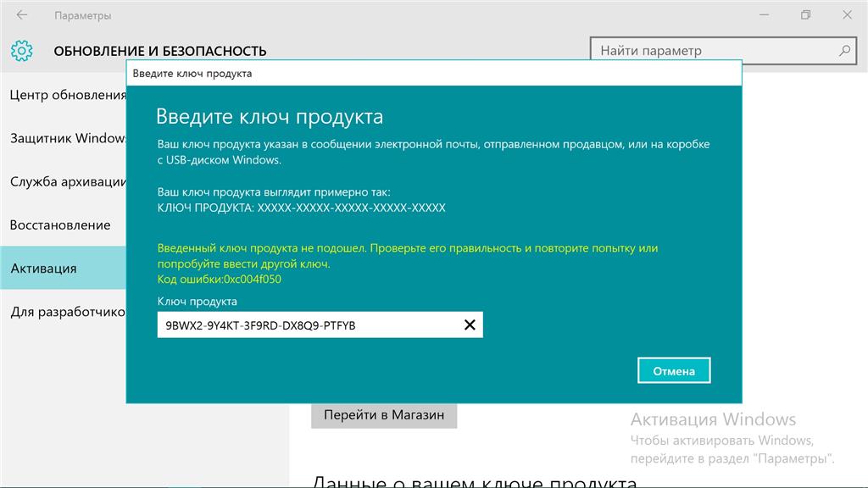Screen dimensions: 868x488
Task: Focus the Найти параметр search field
Action: tap(712, 51)
